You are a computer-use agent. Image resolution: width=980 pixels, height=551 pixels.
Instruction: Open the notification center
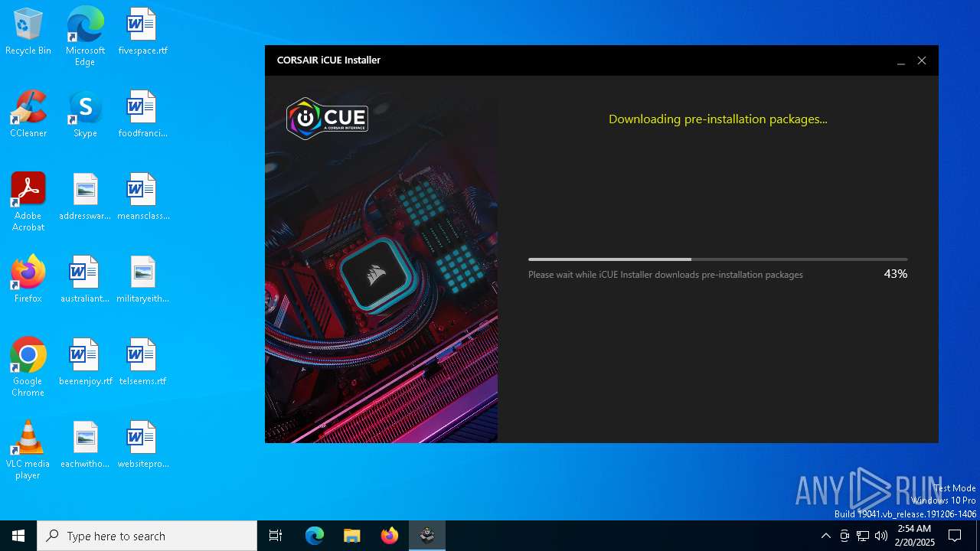point(955,536)
